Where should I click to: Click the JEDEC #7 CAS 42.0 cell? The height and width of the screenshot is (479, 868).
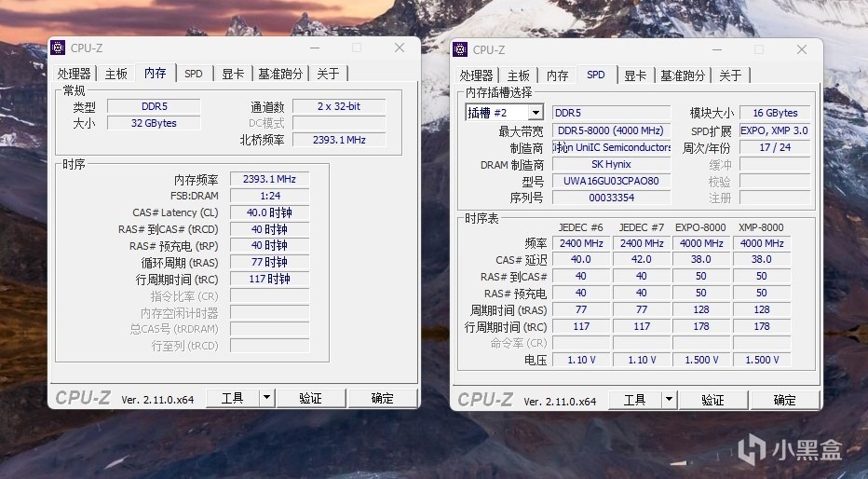[641, 259]
